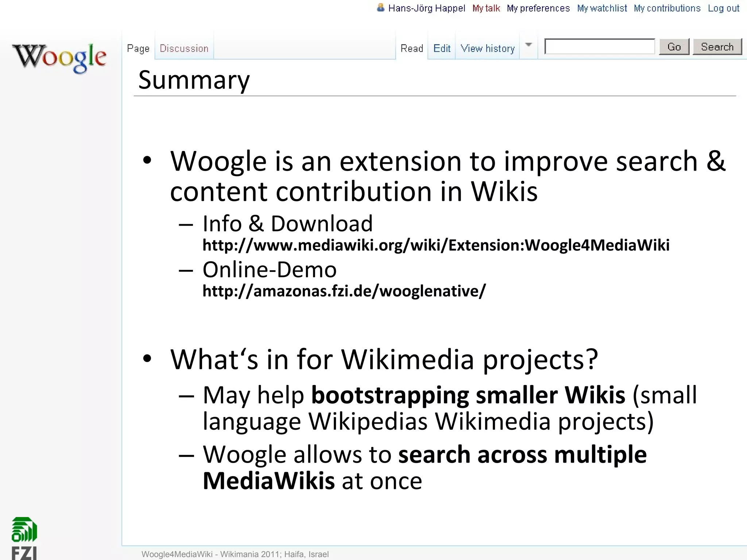Open My preferences
Screen dimensions: 747x560
[538, 8]
